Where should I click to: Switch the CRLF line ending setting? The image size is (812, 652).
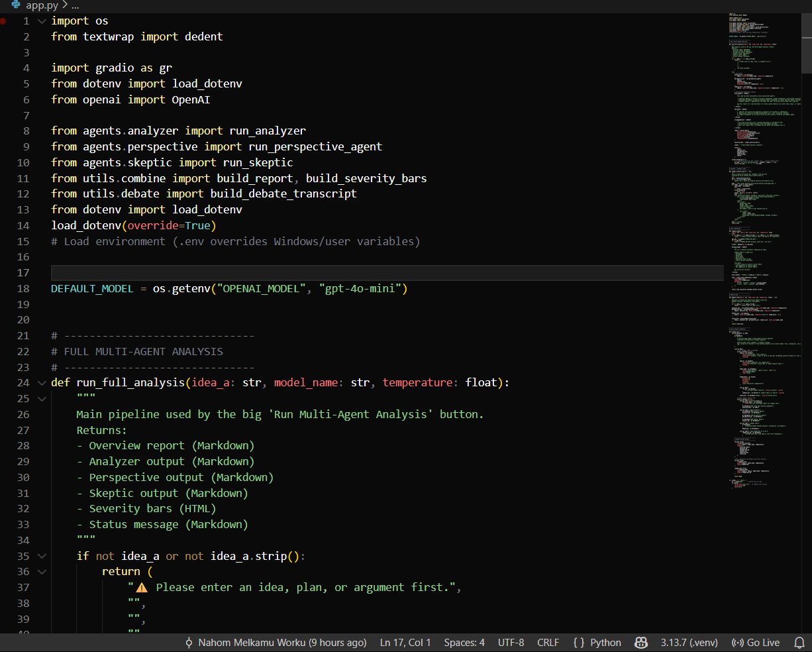coord(548,643)
